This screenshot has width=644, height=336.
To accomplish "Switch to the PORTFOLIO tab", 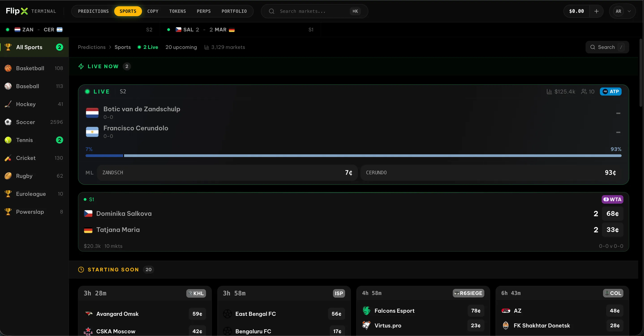I will pyautogui.click(x=234, y=11).
